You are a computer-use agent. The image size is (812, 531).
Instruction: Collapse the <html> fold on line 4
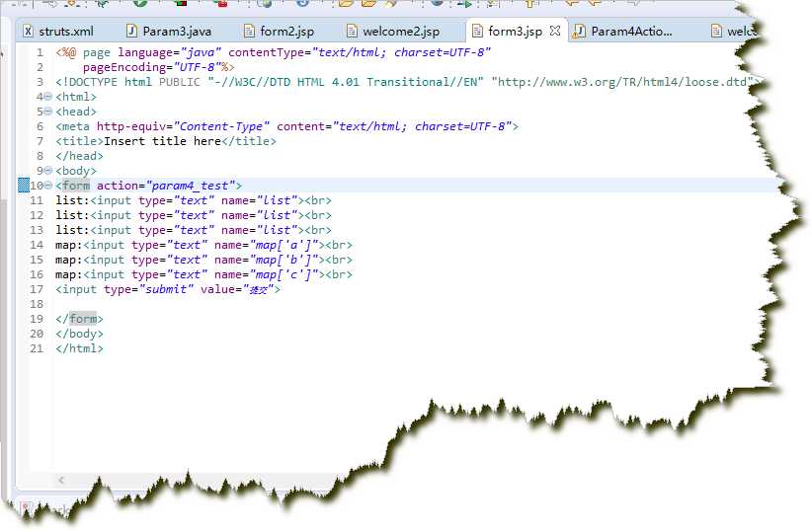point(48,97)
